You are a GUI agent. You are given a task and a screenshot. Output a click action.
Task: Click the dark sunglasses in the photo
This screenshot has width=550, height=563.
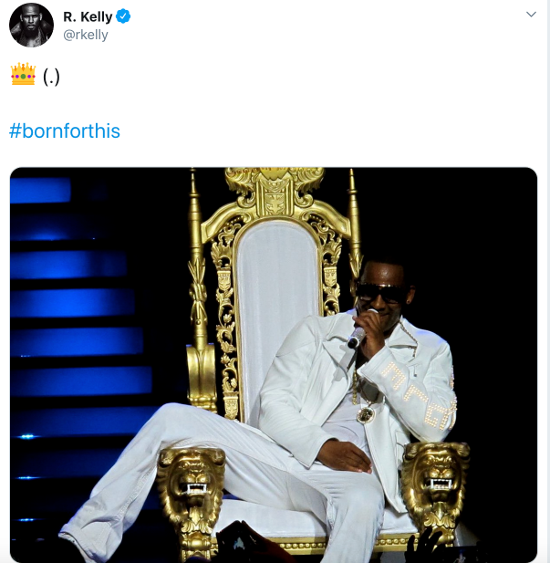[382, 293]
